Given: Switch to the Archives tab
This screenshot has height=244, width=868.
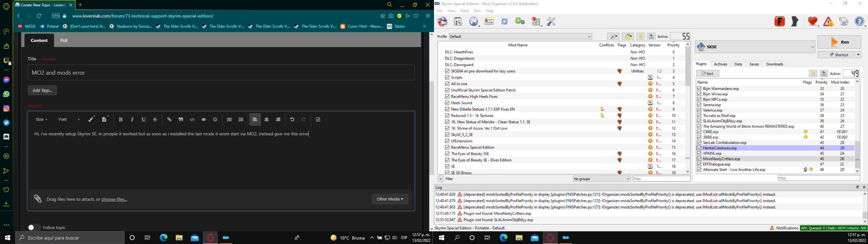Looking at the screenshot, I should [720, 64].
